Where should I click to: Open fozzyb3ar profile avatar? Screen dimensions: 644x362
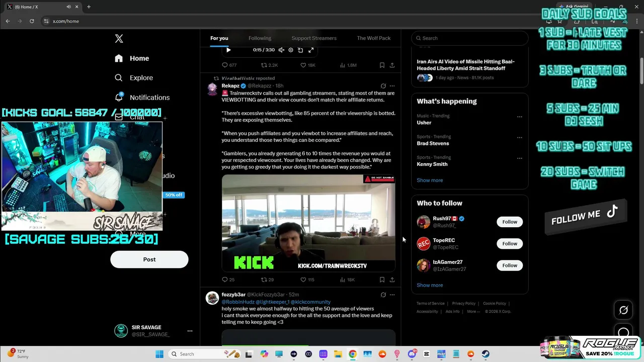point(212,298)
